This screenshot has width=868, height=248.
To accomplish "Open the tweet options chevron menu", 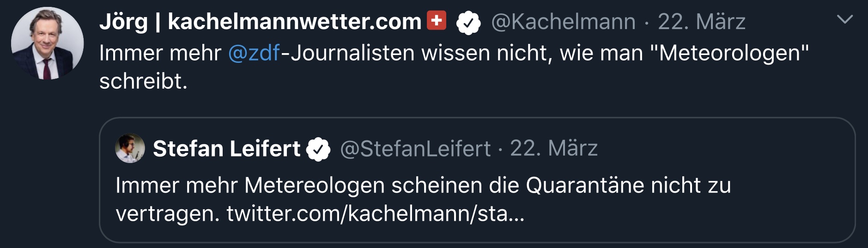I will click(844, 20).
